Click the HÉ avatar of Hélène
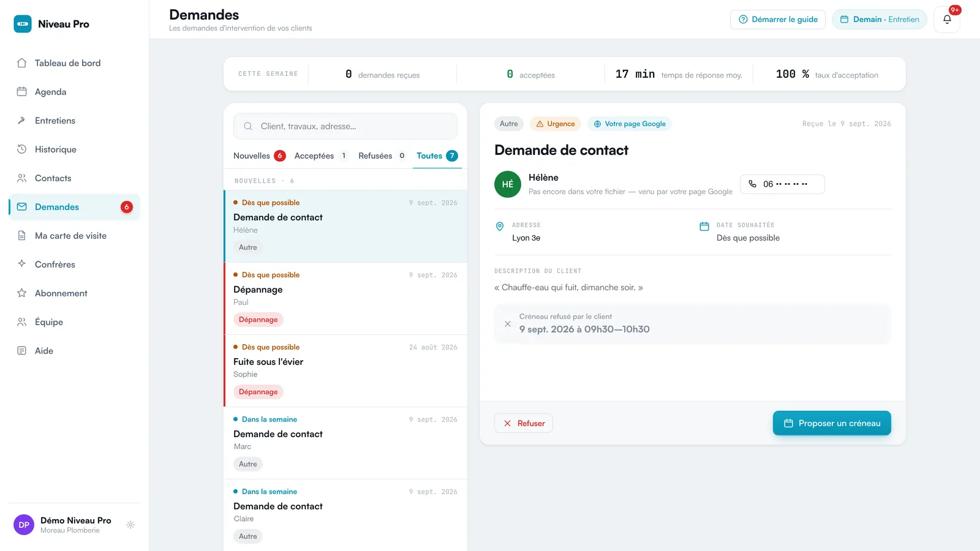980x551 pixels. coord(508,184)
